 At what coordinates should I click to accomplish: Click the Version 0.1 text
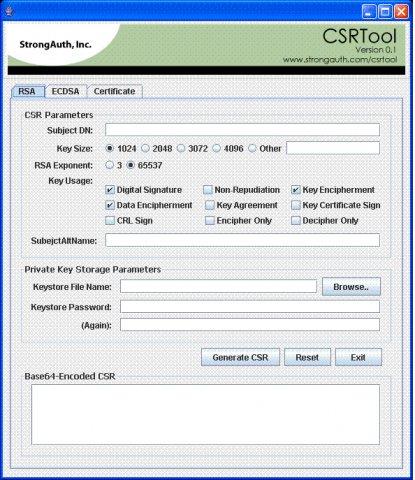pyautogui.click(x=376, y=50)
